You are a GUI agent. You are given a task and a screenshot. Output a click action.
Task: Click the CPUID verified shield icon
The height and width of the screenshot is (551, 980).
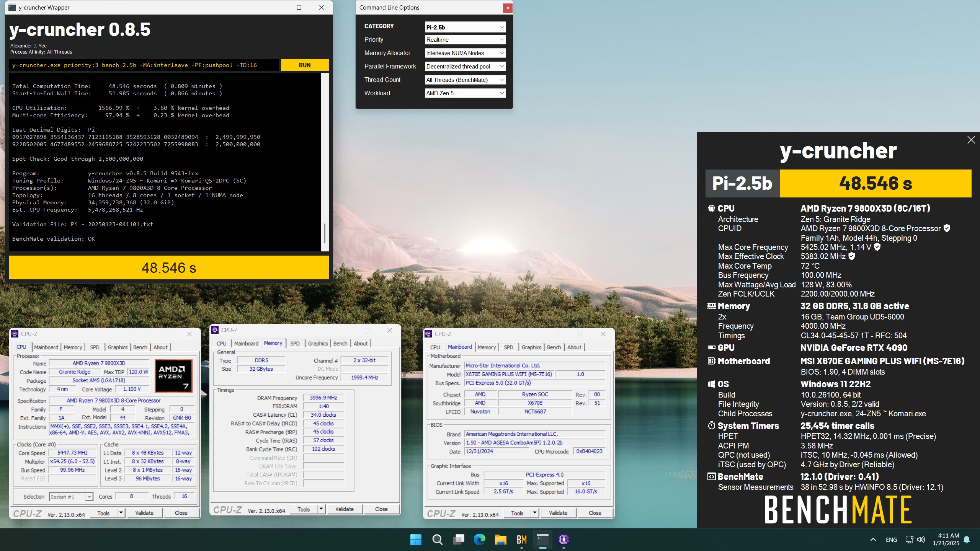pos(947,228)
